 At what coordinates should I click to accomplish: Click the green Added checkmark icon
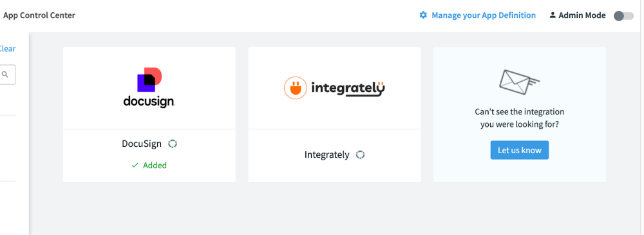pos(135,165)
